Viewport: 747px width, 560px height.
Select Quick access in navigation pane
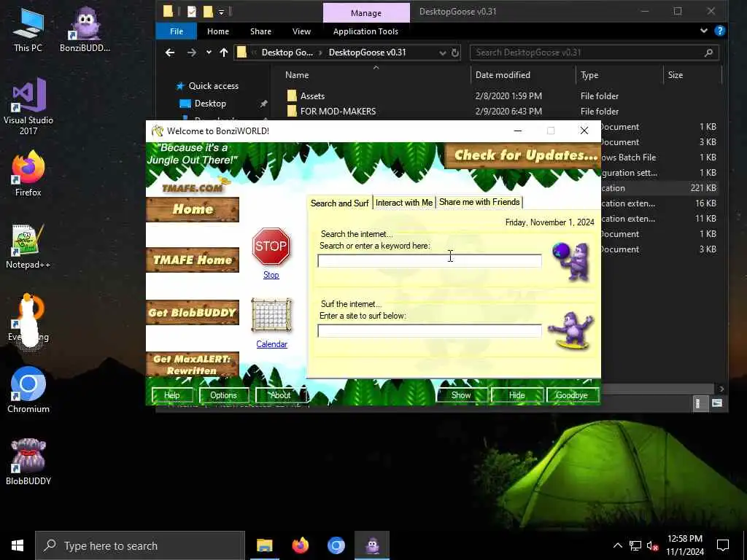click(214, 86)
